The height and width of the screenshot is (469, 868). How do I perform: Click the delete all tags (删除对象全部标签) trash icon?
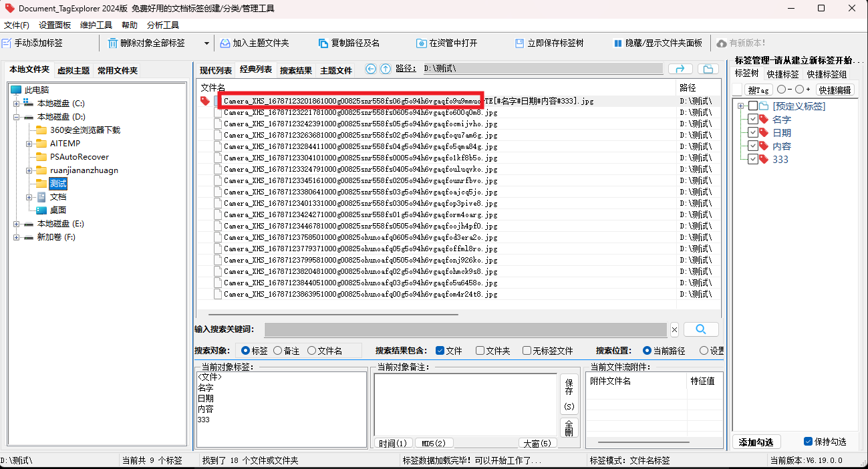112,43
